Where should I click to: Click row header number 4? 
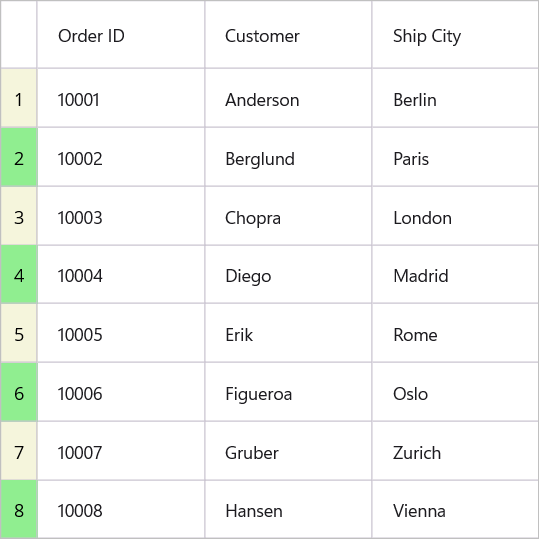[19, 274]
